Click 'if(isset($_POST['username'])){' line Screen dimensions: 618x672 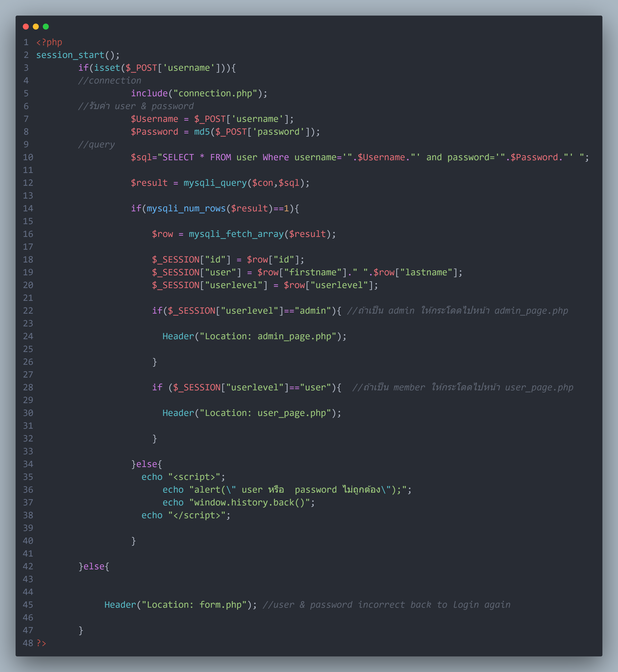[157, 68]
